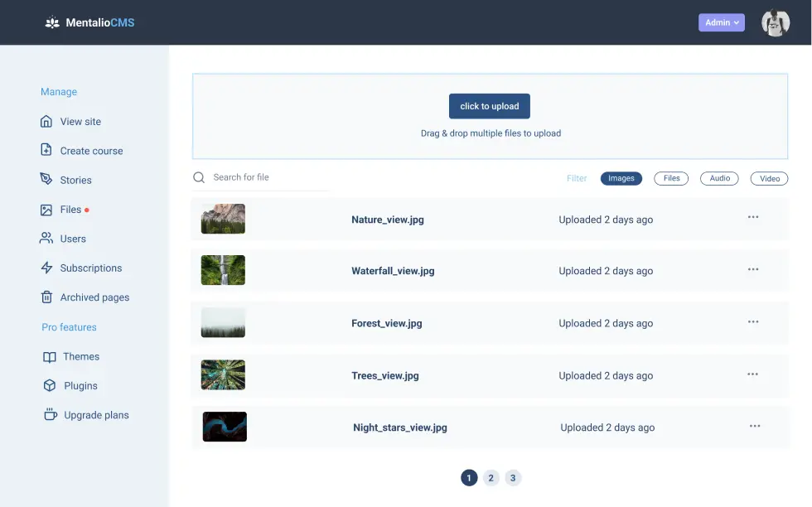Image resolution: width=812 pixels, height=507 pixels.
Task: Go to results page 3
Action: click(x=513, y=477)
